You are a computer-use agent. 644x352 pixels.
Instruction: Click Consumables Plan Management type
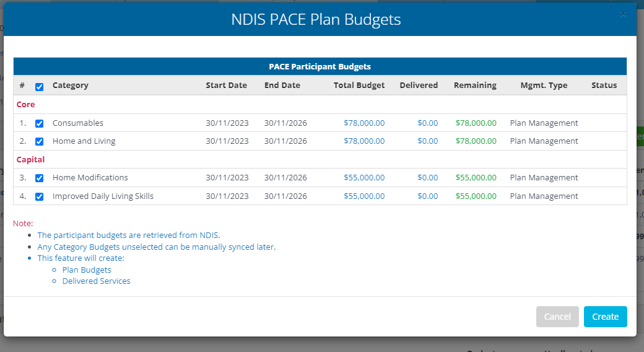coord(544,123)
